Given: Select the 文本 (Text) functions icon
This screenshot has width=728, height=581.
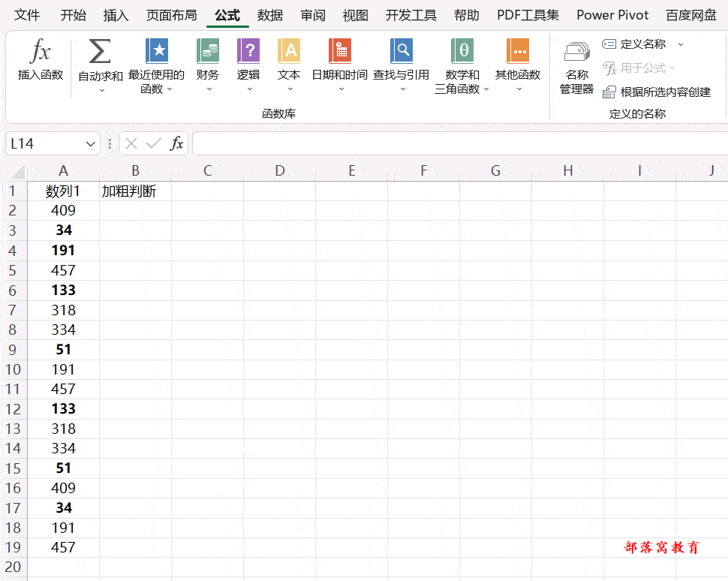Looking at the screenshot, I should click(x=289, y=60).
